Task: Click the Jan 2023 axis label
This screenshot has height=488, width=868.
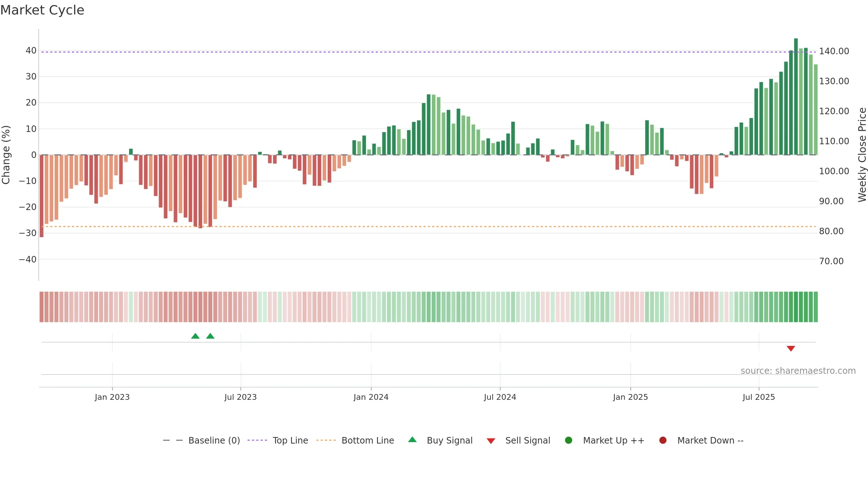Action: pyautogui.click(x=112, y=397)
